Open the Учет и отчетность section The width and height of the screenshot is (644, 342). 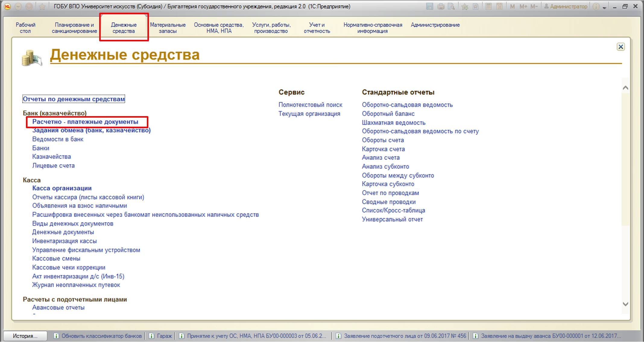(317, 28)
